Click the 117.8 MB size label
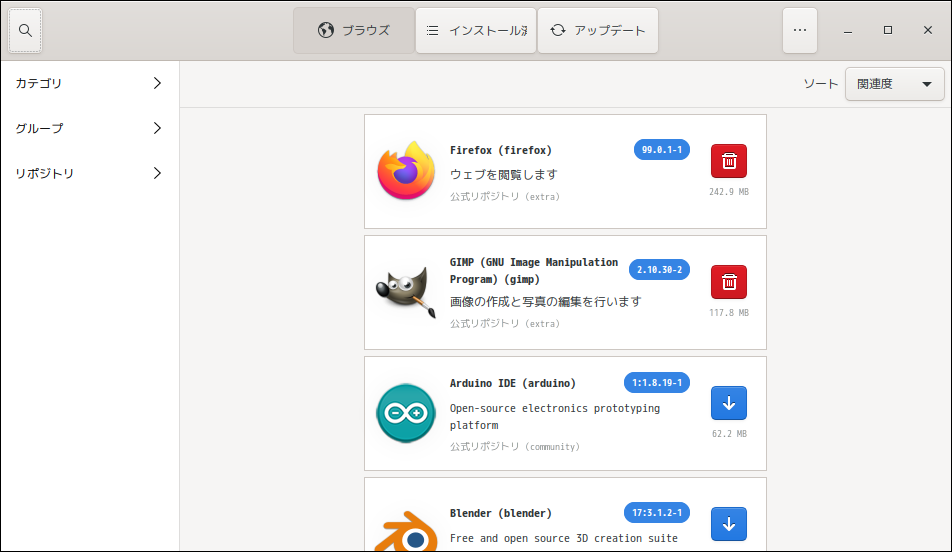 [729, 313]
